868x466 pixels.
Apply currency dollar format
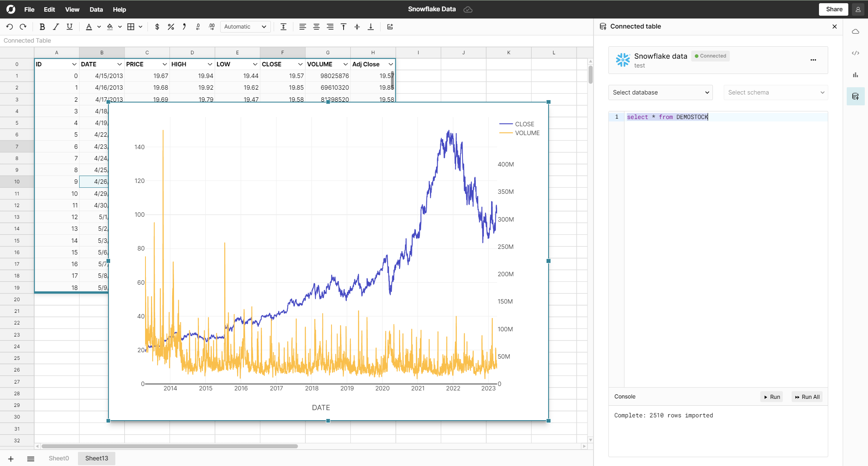click(157, 27)
